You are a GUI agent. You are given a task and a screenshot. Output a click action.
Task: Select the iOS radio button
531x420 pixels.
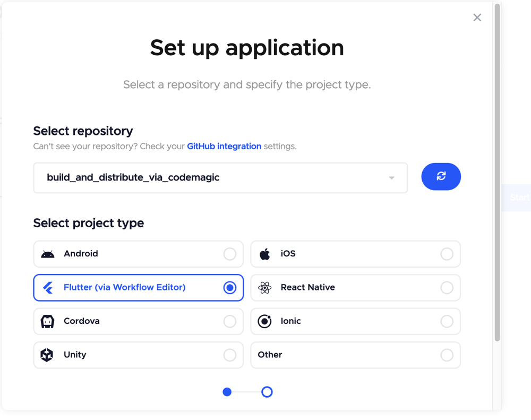pyautogui.click(x=447, y=254)
